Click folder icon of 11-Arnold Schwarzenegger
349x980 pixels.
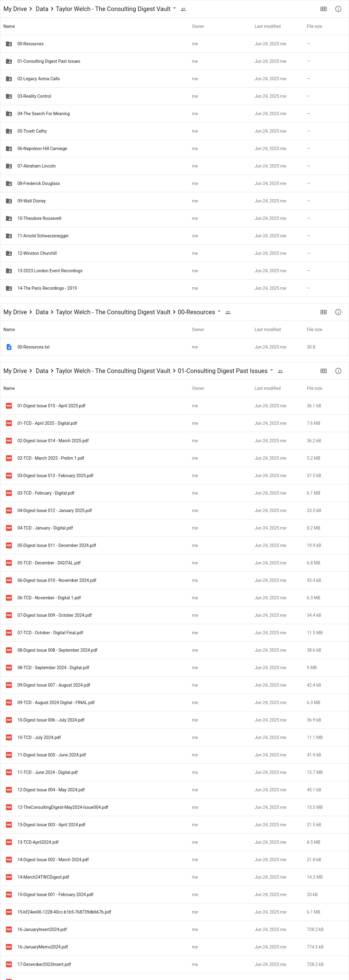[9, 236]
